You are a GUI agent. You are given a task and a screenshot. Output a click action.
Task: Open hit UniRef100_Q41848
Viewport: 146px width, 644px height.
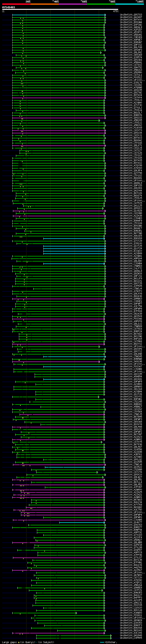(131, 636)
